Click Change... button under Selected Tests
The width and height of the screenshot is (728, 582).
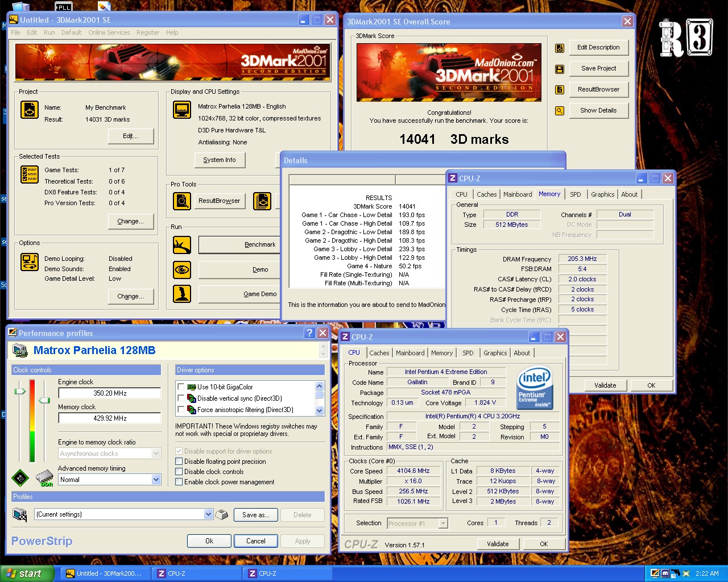131,222
